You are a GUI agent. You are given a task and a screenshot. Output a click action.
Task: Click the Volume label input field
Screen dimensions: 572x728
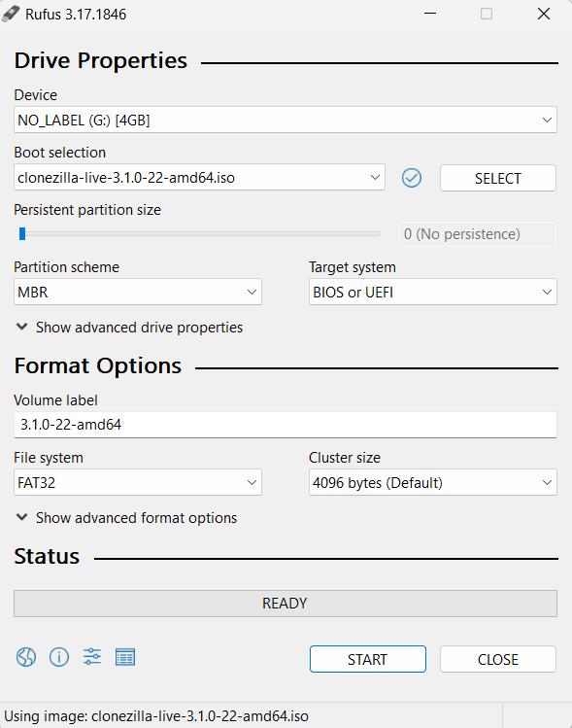(x=286, y=425)
